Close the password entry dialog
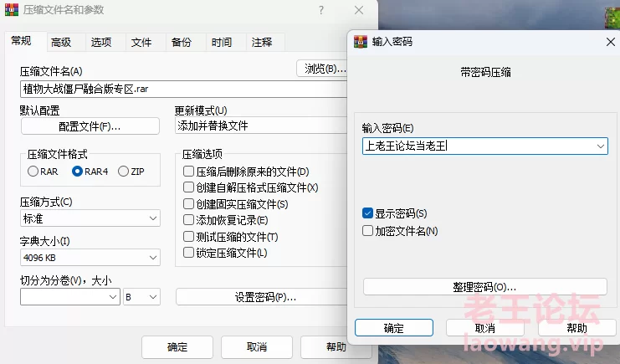 (x=610, y=42)
